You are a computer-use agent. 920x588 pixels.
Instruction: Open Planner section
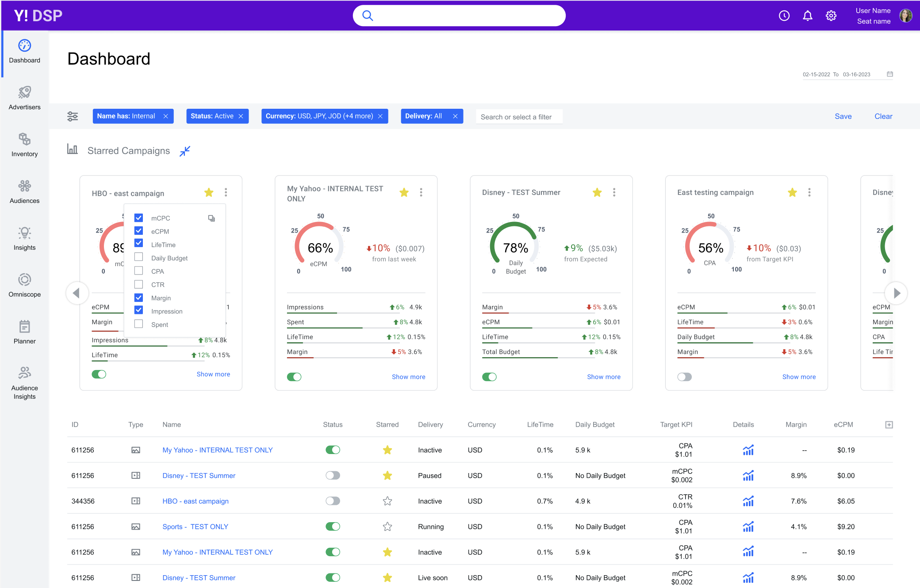point(25,332)
